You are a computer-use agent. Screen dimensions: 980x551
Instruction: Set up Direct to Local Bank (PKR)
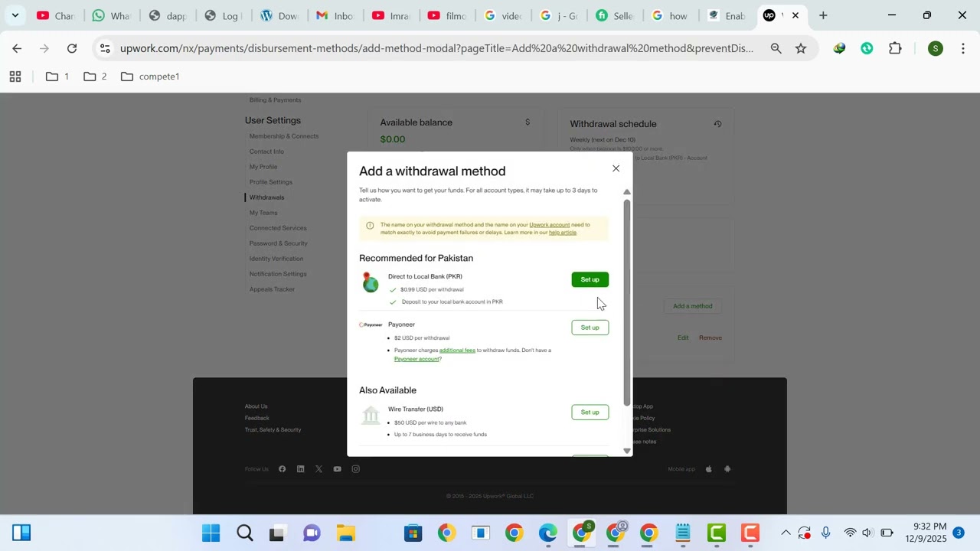(590, 279)
